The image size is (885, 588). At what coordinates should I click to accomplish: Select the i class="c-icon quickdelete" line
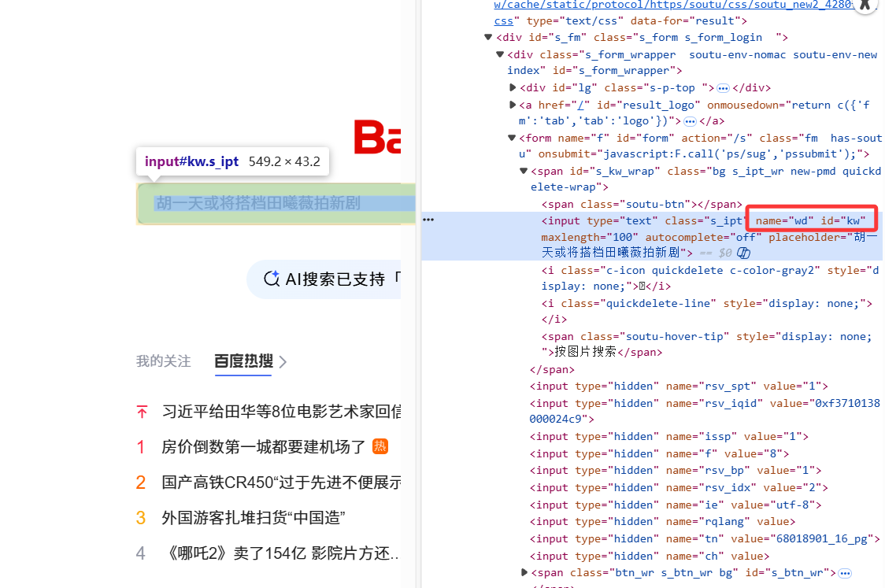click(x=710, y=278)
